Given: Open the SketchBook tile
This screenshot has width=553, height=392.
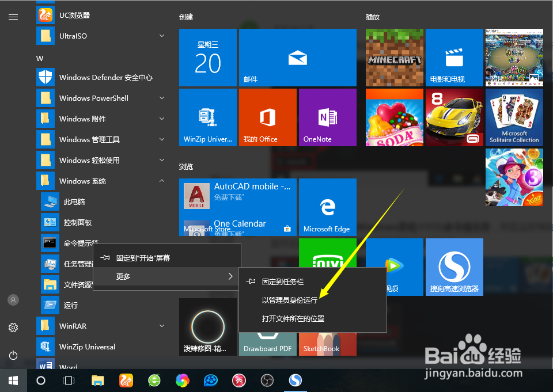Looking at the screenshot, I should (x=328, y=344).
